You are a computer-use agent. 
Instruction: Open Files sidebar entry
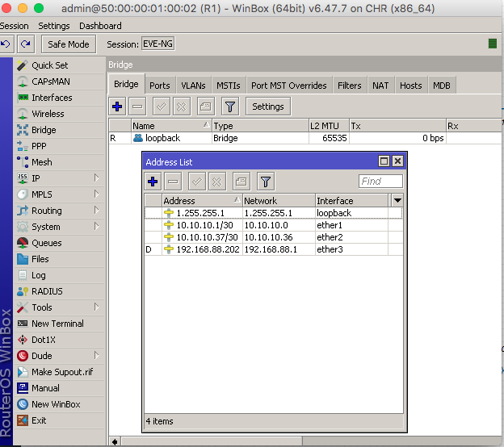point(60,259)
